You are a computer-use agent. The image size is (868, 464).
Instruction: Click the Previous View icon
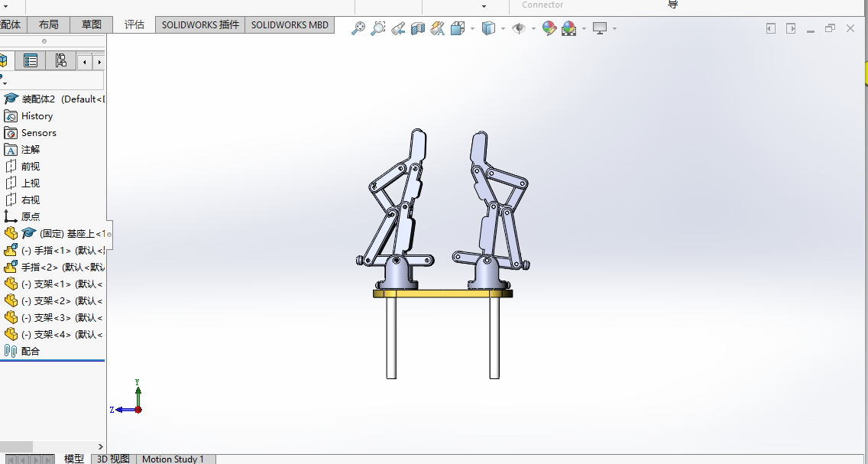(398, 28)
